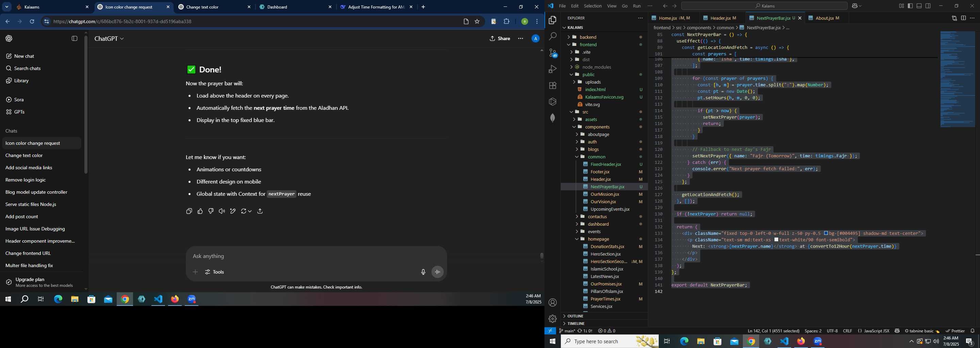Open VS Code Search view in activity bar
This screenshot has width=980, height=348.
(x=552, y=36)
